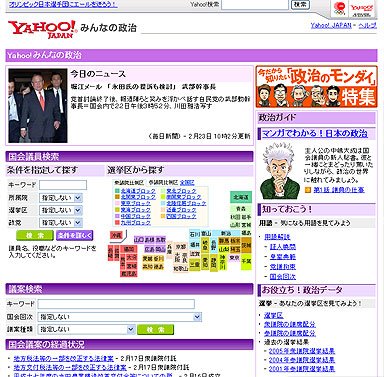This screenshot has height=377, width=384.
Task: Focus the 議案検索 キーワード field
Action: (x=116, y=304)
